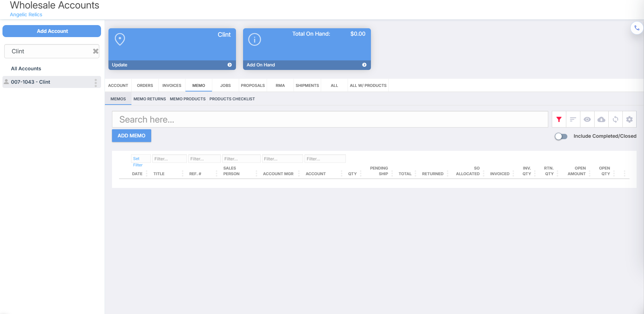Switch to the JOBS tab
This screenshot has width=644, height=314.
click(225, 85)
